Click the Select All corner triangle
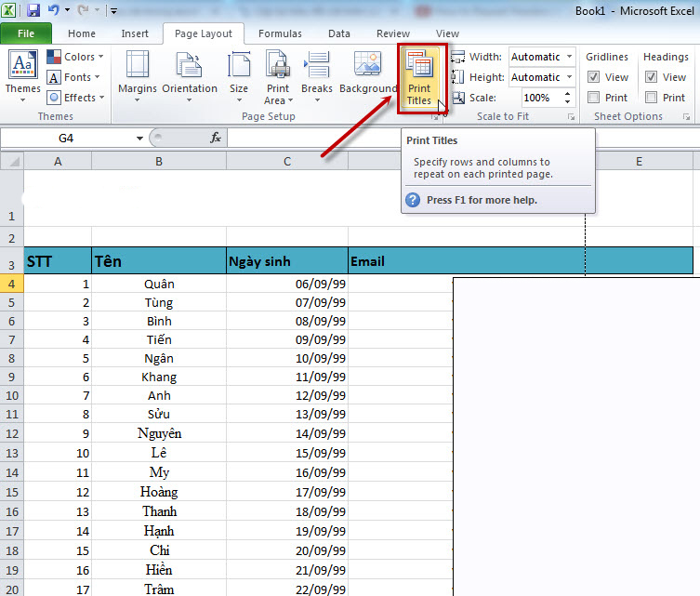Screen dimensions: 700x596 [x=12, y=161]
